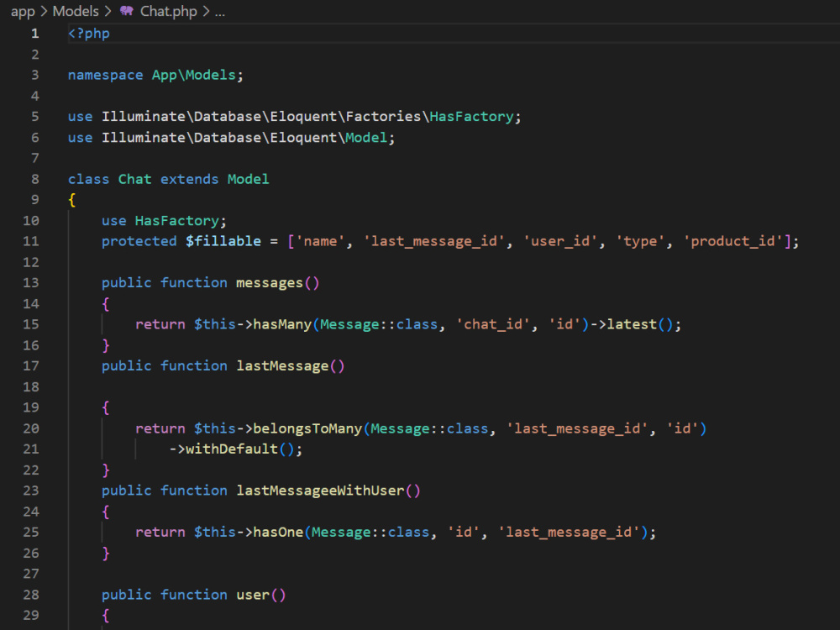
Task: Select line number 11 in gutter
Action: (30, 242)
